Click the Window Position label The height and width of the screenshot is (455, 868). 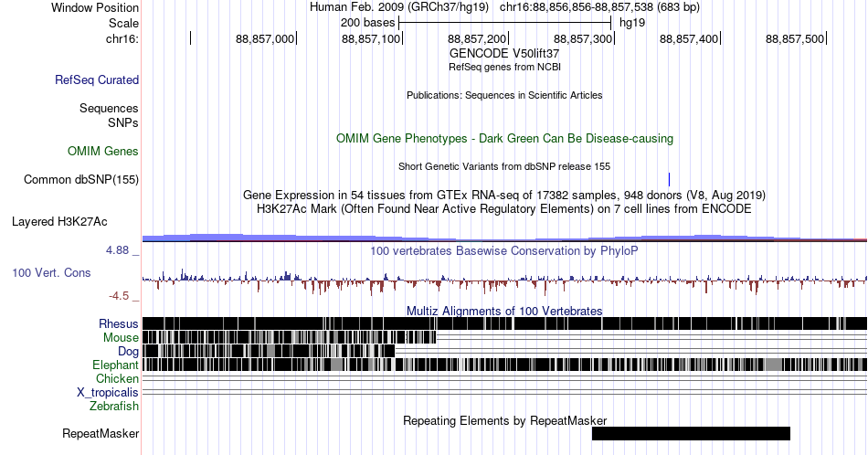click(95, 7)
